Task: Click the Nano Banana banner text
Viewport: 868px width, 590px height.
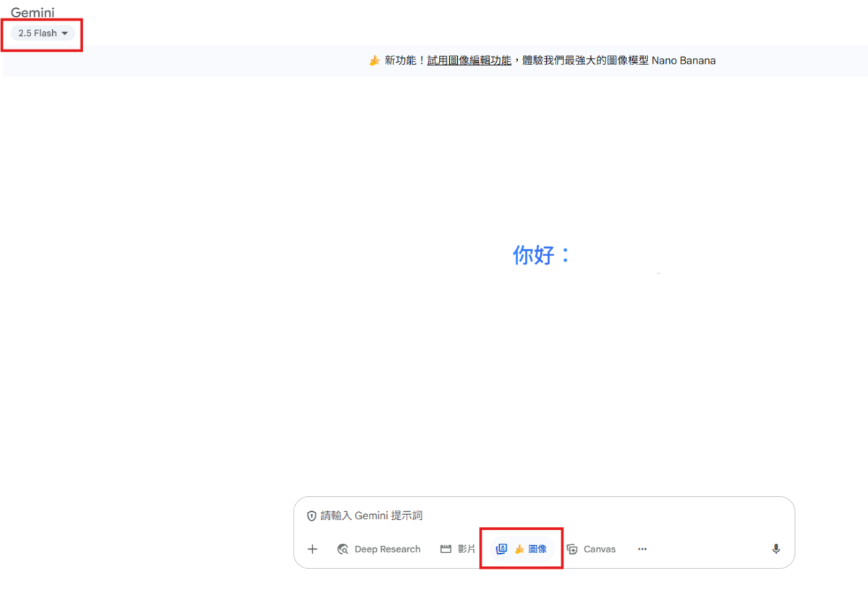Action: click(x=684, y=61)
